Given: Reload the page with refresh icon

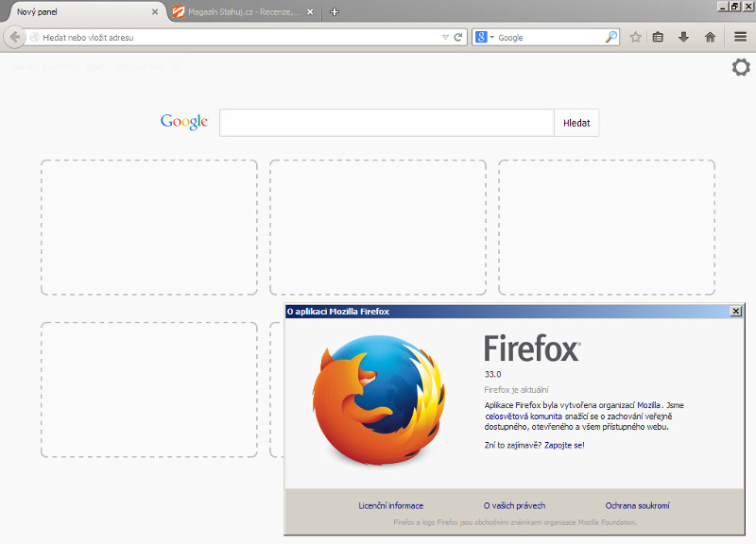Looking at the screenshot, I should click(x=458, y=37).
